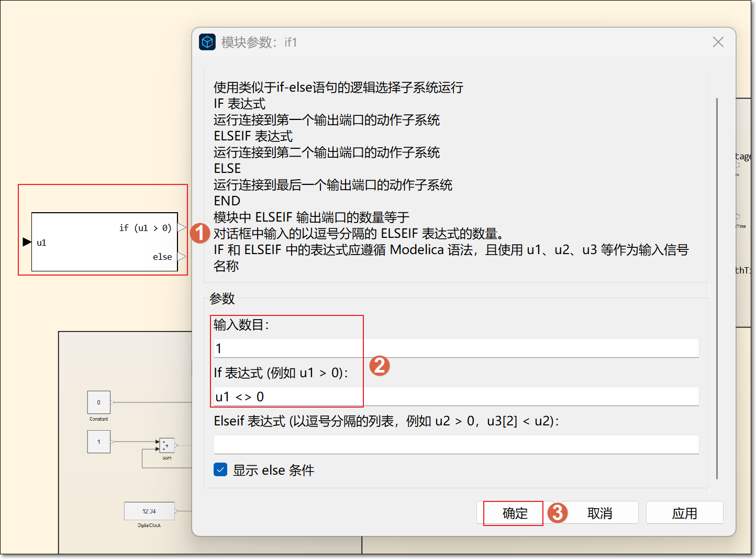Click the 应用 button
Viewport: 756px width, 559px height.
point(684,513)
